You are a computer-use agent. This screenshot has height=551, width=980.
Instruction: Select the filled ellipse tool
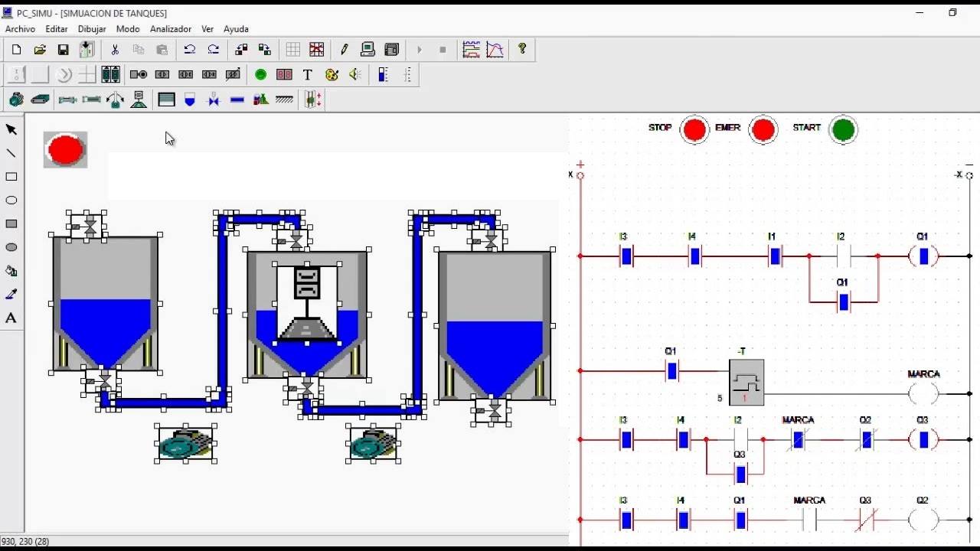pyautogui.click(x=11, y=247)
